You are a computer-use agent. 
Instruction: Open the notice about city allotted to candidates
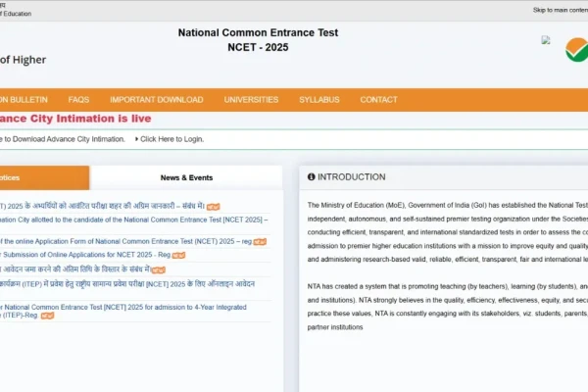click(x=137, y=220)
